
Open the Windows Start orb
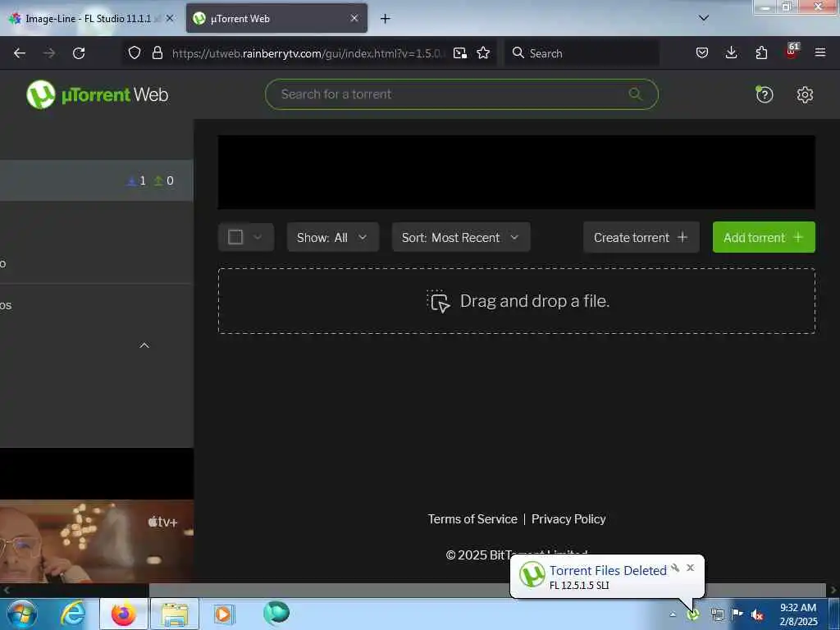coord(22,614)
